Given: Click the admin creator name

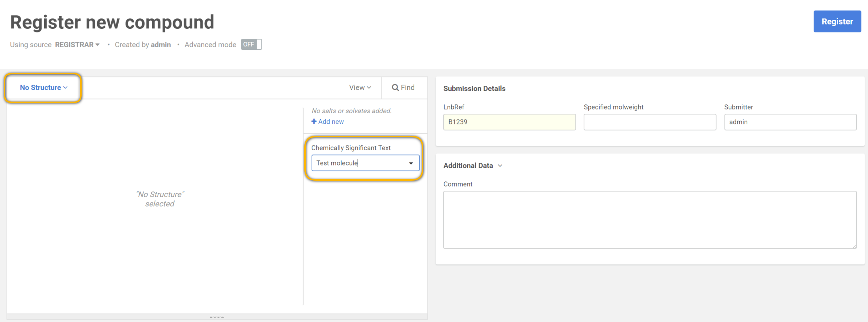Looking at the screenshot, I should tap(160, 45).
